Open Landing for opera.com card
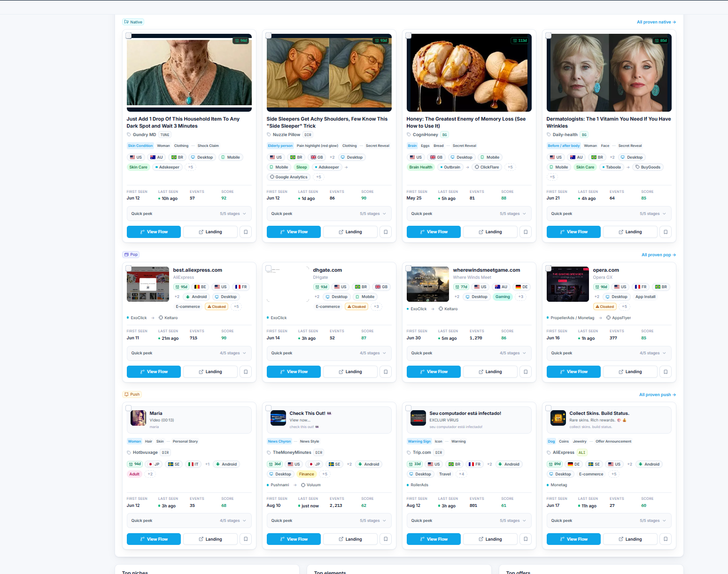The image size is (728, 574). pos(630,372)
